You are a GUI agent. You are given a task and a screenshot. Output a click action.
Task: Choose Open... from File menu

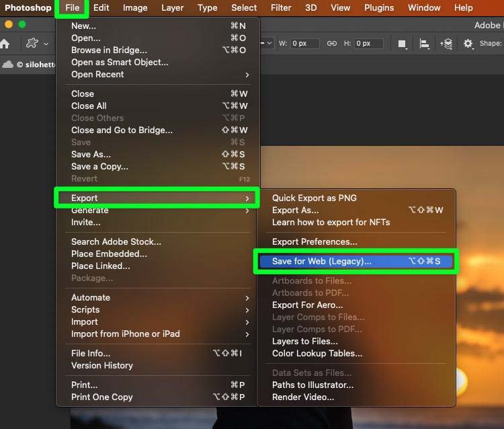(x=157, y=38)
